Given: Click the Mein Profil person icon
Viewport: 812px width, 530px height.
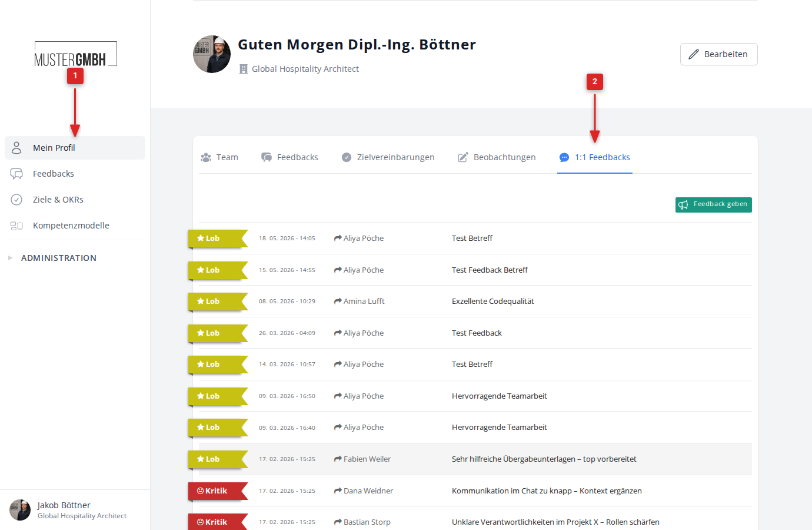Looking at the screenshot, I should click(16, 148).
